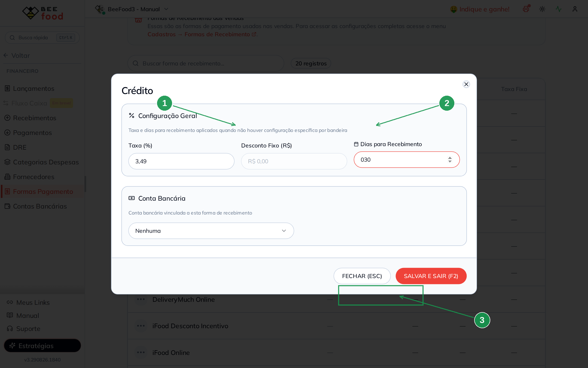Toggle light/dark theme sun icon
The height and width of the screenshot is (368, 588).
coord(542,9)
